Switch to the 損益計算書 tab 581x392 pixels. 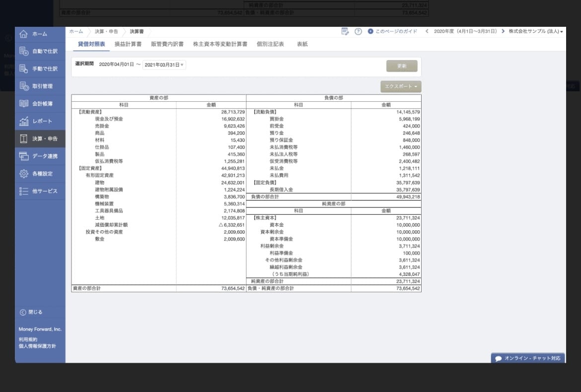click(x=128, y=44)
